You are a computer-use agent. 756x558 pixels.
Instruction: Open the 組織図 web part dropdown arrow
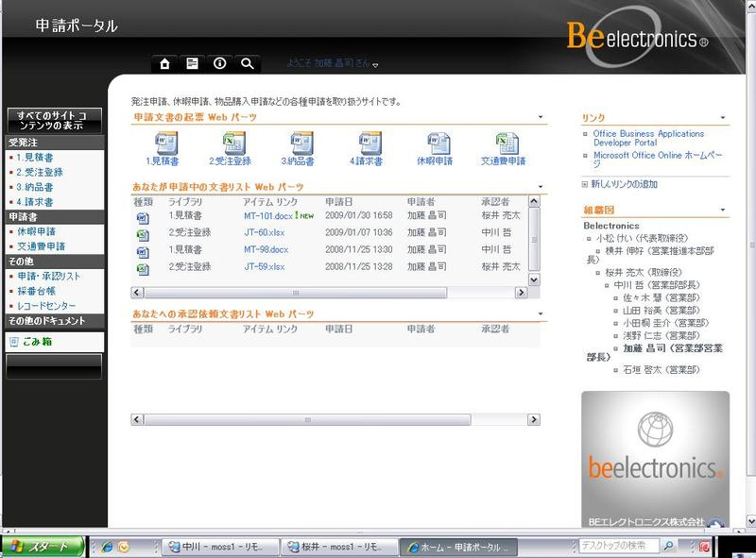coord(722,210)
